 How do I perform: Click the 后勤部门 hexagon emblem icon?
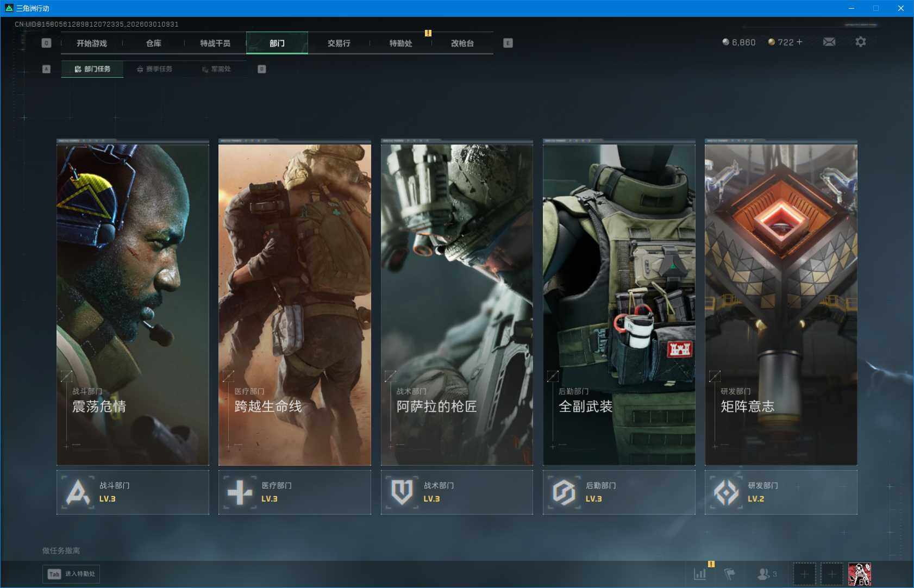[564, 492]
